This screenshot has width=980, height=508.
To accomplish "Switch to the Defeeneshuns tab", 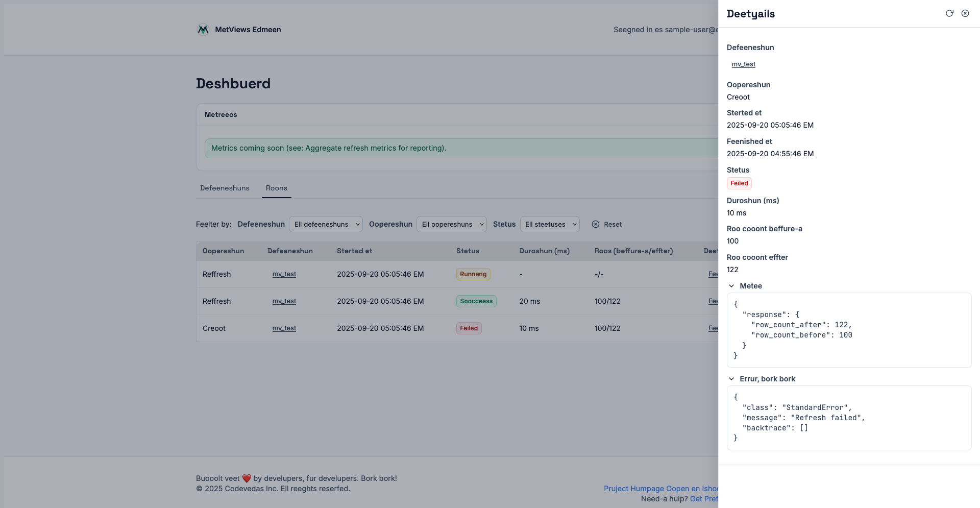I will point(225,188).
